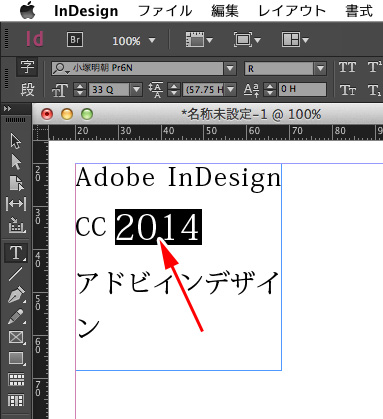Click the baseline shift stepper arrows

pyautogui.click(x=270, y=89)
